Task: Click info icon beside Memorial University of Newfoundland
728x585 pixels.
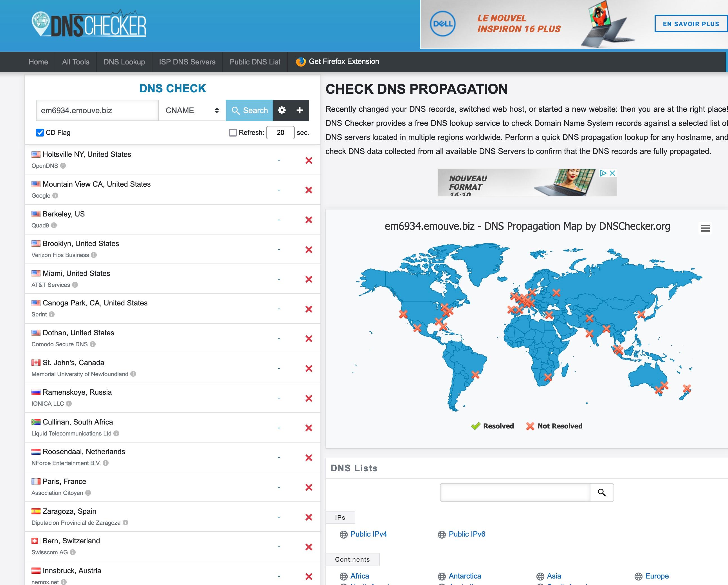Action: click(x=133, y=374)
